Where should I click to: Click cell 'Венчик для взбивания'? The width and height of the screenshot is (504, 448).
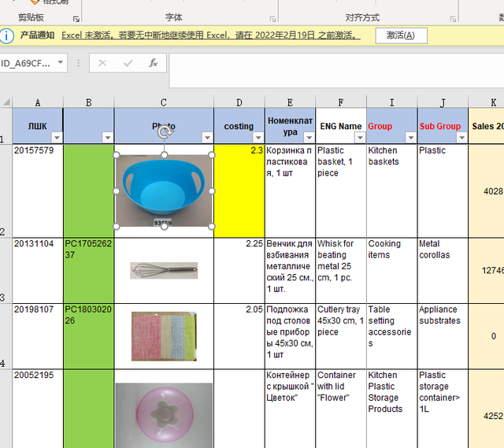(290, 271)
